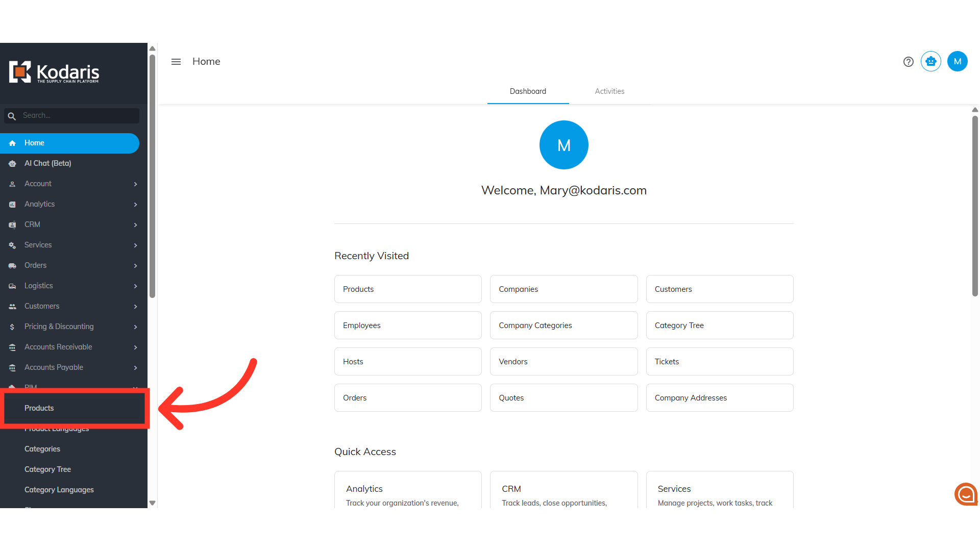Open the Company Categories recently visited card

[x=563, y=325]
